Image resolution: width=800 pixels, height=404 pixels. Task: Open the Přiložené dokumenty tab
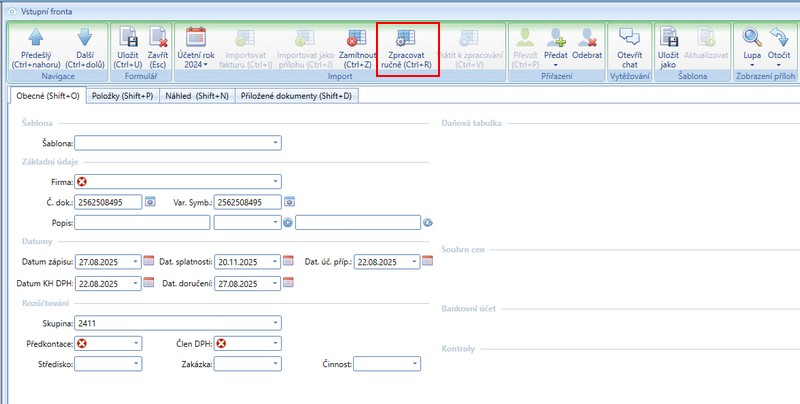pos(297,96)
